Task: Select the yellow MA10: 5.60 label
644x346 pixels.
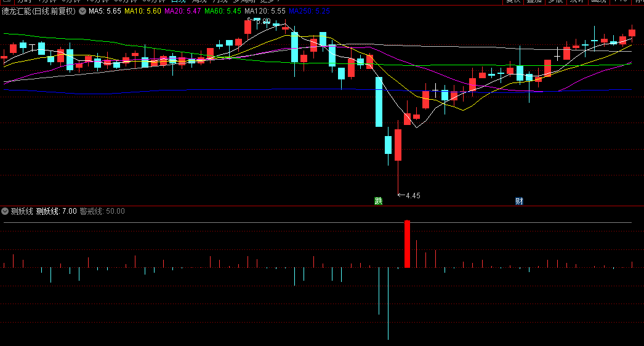Action: (142, 11)
